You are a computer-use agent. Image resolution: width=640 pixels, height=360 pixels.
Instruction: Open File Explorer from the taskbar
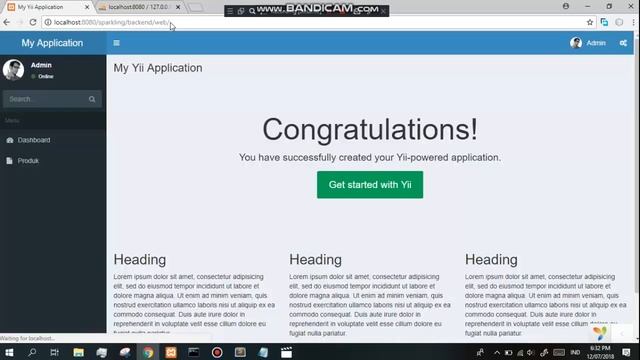coord(78,352)
